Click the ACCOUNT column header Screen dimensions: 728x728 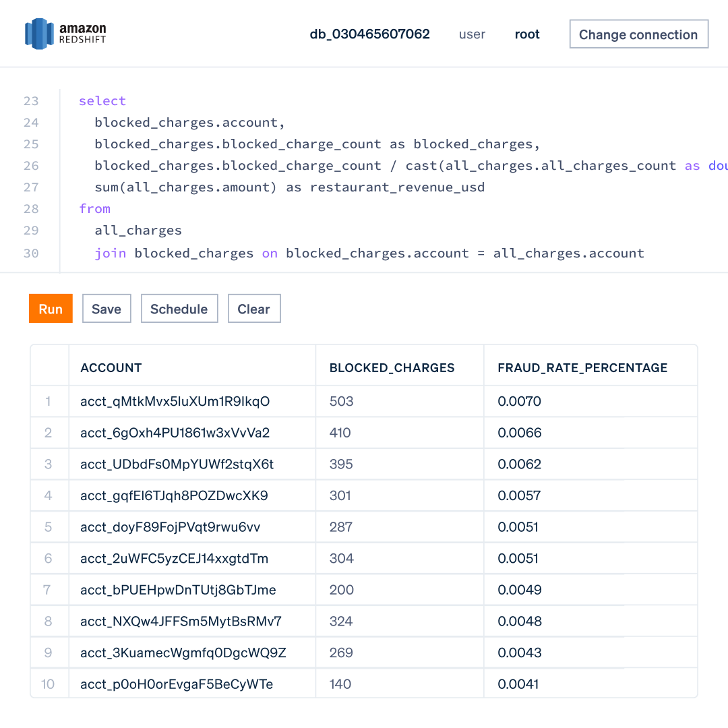pos(111,368)
